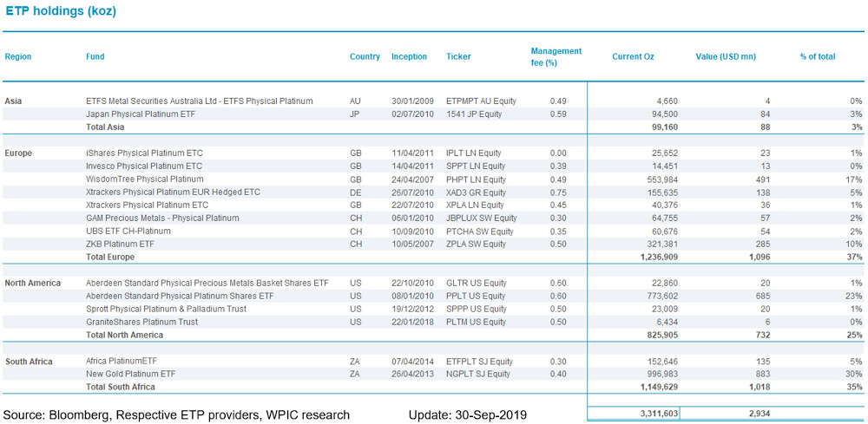The width and height of the screenshot is (868, 424).
Task: Click the 'Source: Bloomberg' footnote text
Action: pos(176,415)
